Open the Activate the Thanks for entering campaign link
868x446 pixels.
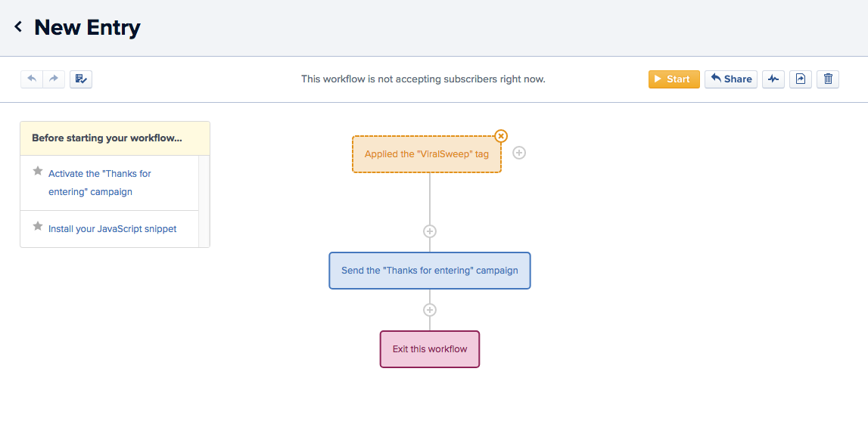tap(99, 182)
